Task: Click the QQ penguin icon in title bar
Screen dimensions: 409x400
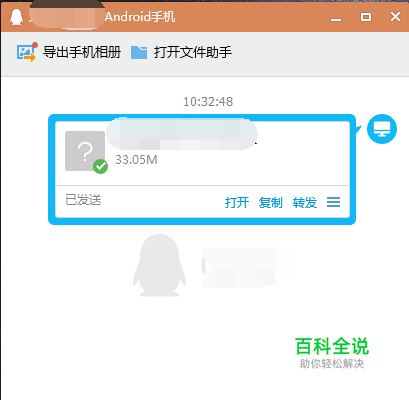Action: [x=16, y=17]
